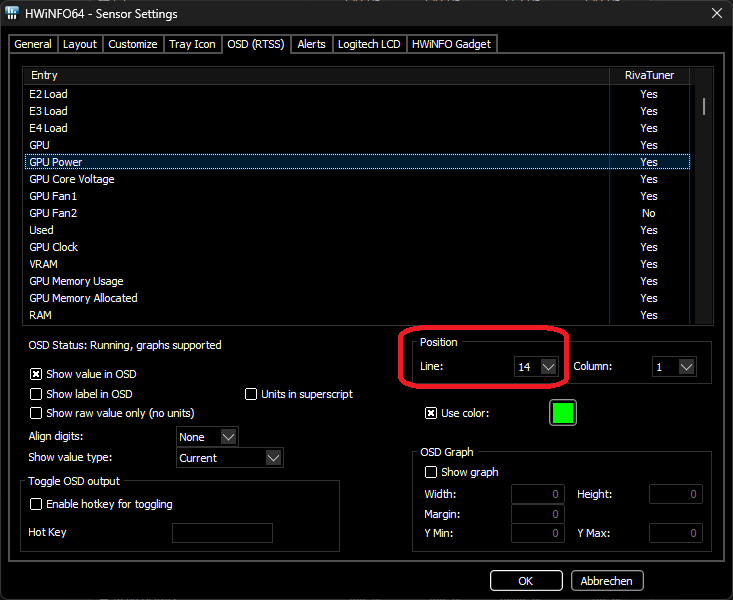Viewport: 733px width, 600px height.
Task: Click the Hot Key input field
Action: pyautogui.click(x=223, y=533)
